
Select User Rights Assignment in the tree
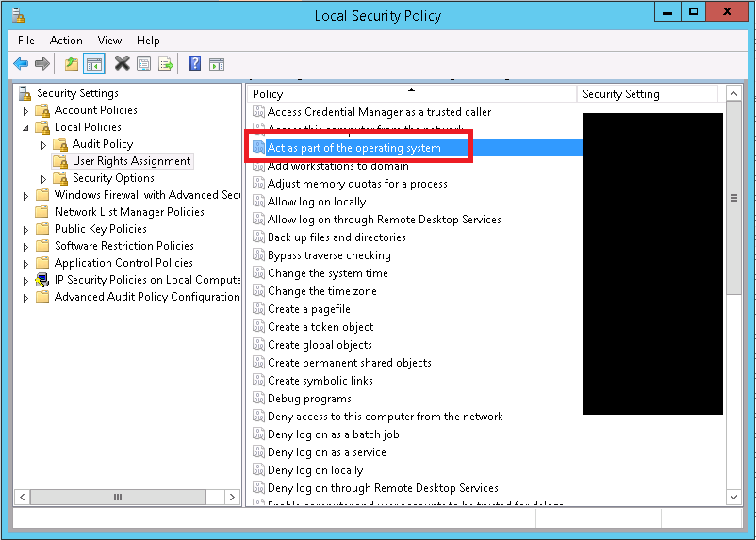point(132,161)
